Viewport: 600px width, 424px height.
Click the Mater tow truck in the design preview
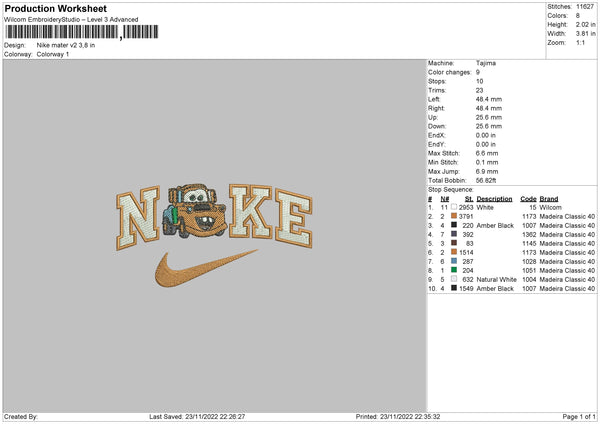click(195, 210)
